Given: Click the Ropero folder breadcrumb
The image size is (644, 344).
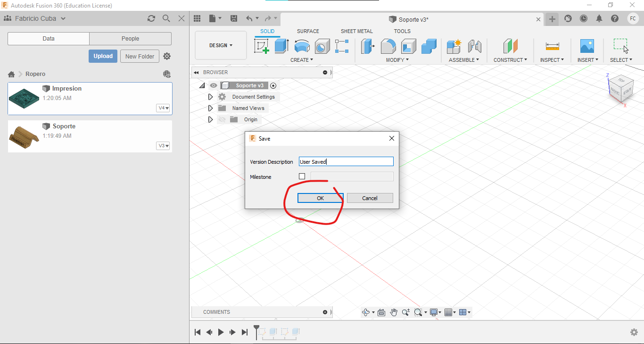Looking at the screenshot, I should (35, 74).
